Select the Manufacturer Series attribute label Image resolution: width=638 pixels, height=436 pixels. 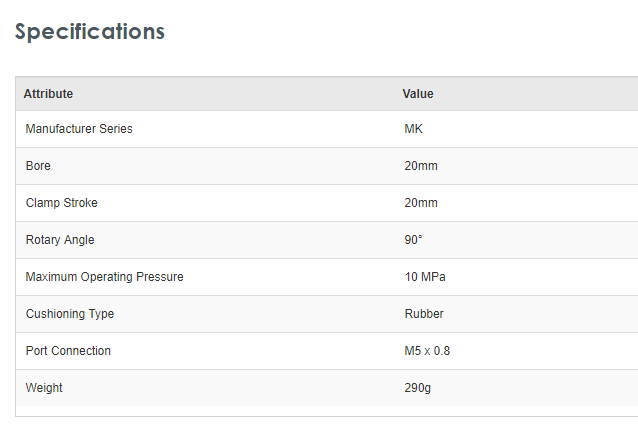click(x=79, y=129)
